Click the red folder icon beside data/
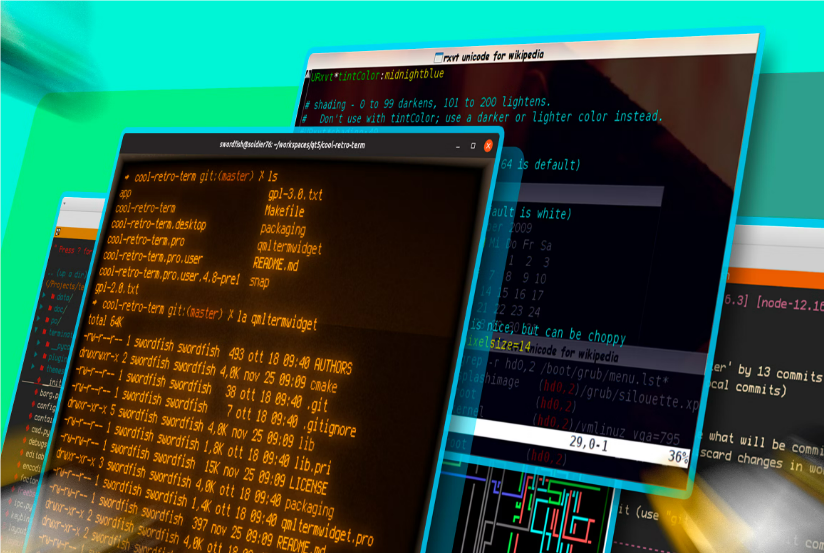Screen dimensions: 824x553 point(53,296)
